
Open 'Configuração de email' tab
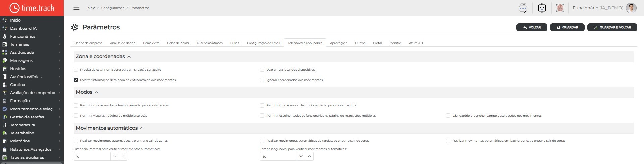coord(263,43)
